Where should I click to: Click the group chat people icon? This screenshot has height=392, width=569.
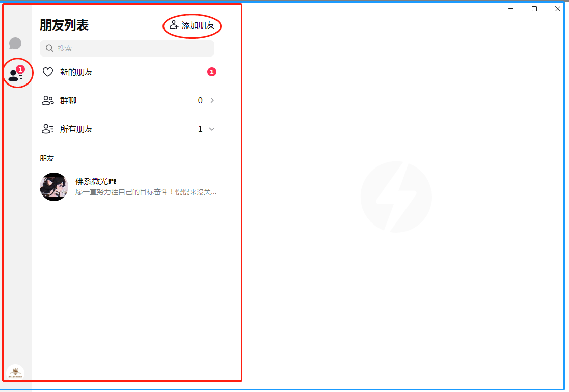48,100
